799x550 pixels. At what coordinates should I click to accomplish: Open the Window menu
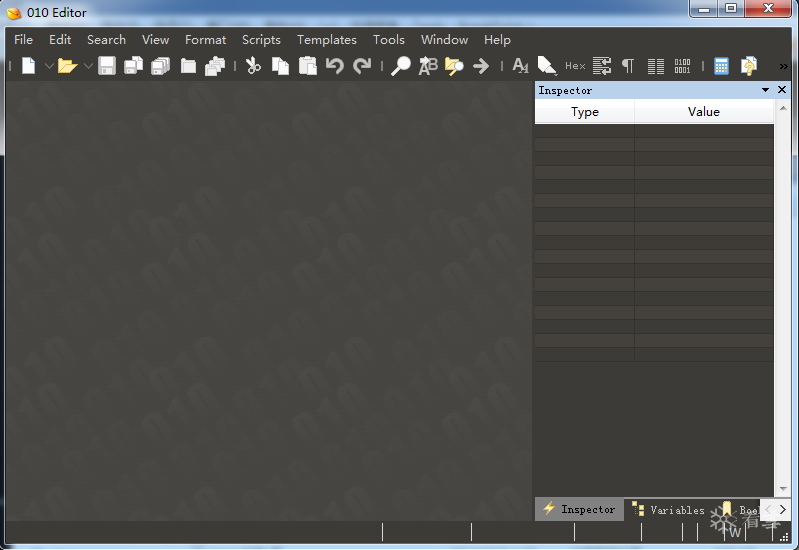[444, 40]
